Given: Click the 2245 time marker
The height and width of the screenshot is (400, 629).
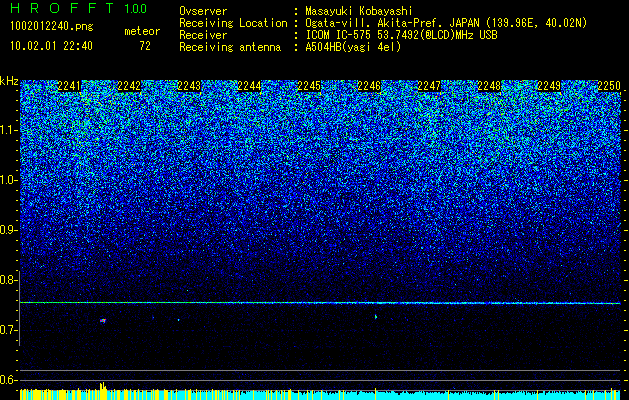Looking at the screenshot, I should pyautogui.click(x=309, y=85).
